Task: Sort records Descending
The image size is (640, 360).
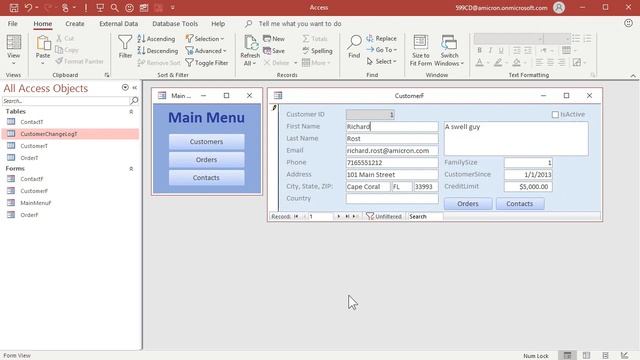Action: (x=158, y=51)
